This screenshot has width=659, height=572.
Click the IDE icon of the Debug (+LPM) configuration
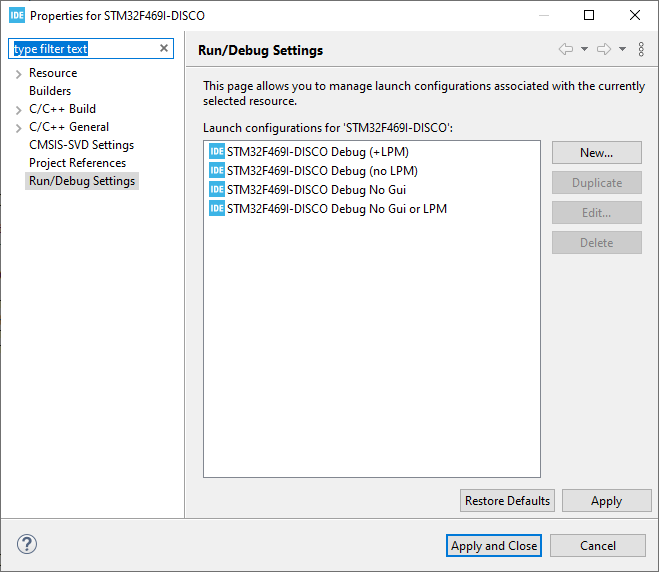coord(217,151)
